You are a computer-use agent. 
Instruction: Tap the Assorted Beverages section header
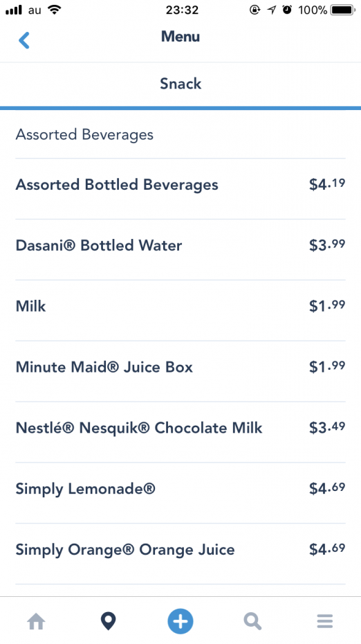[x=84, y=135]
